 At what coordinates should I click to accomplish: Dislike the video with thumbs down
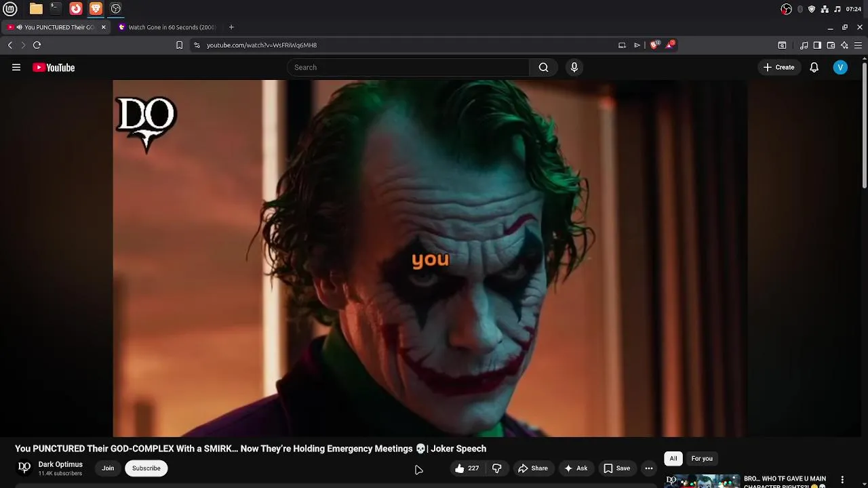click(x=497, y=468)
